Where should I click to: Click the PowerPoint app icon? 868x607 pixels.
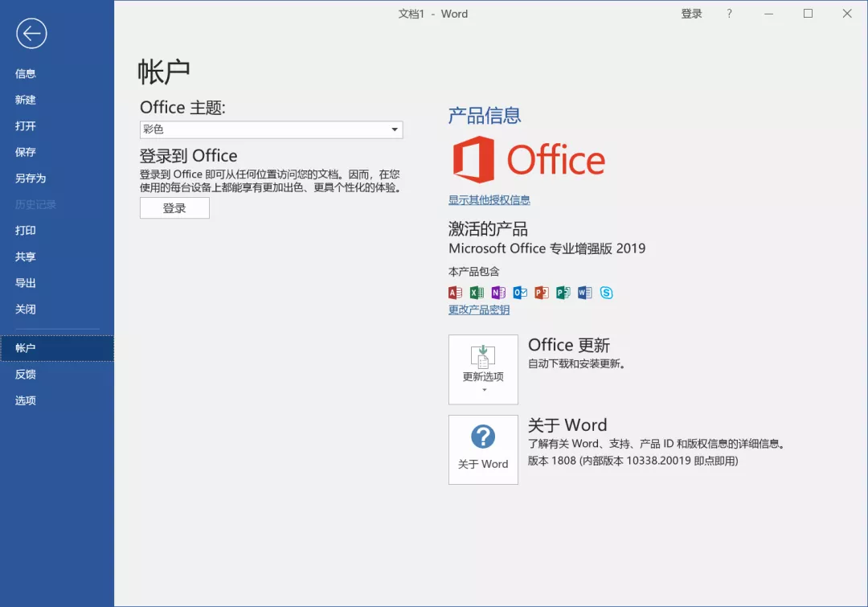point(542,293)
